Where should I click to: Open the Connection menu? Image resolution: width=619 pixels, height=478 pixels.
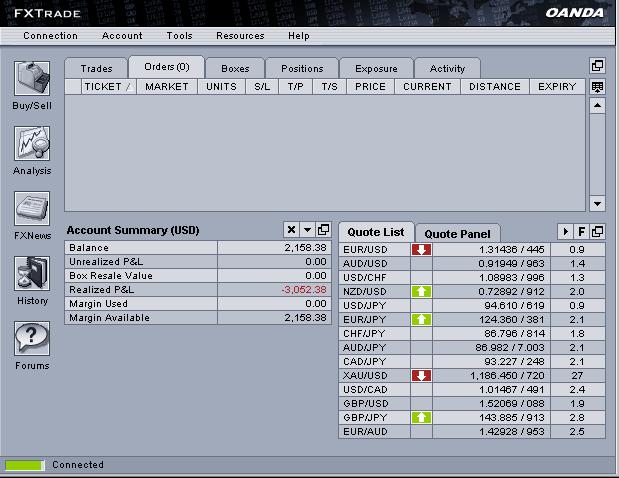tap(50, 36)
